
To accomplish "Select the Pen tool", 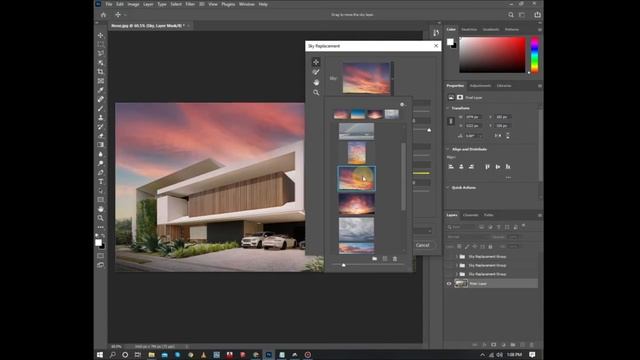I will click(x=100, y=172).
